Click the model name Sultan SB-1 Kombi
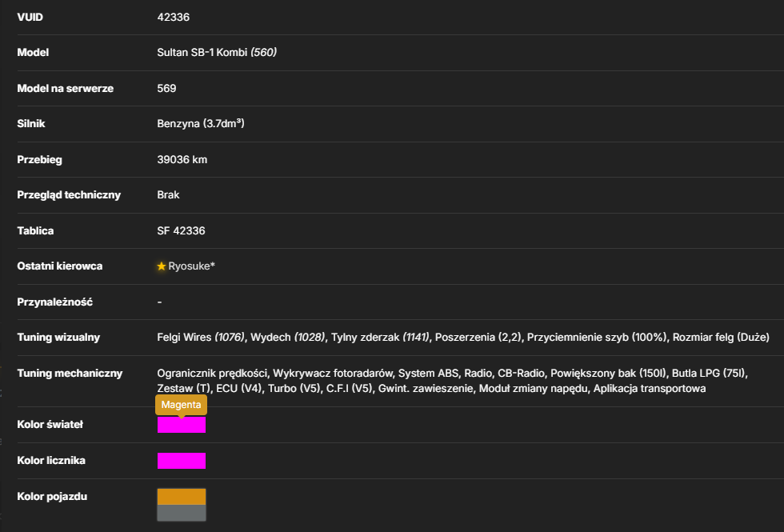 (202, 52)
